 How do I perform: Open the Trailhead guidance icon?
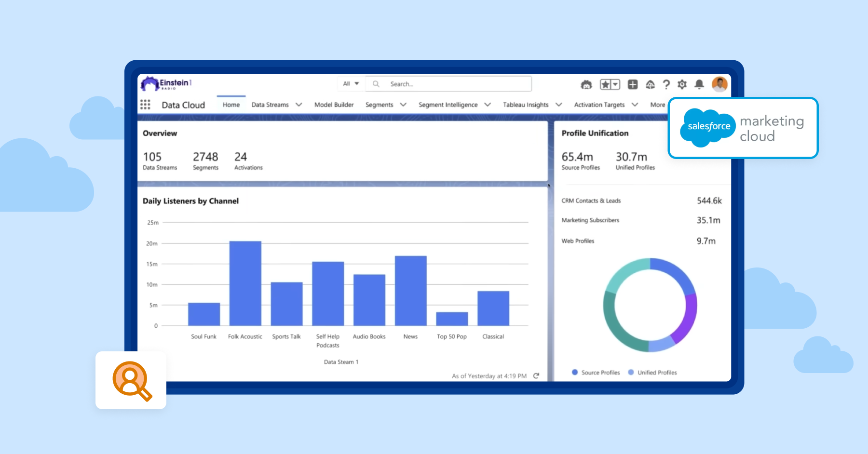(650, 85)
